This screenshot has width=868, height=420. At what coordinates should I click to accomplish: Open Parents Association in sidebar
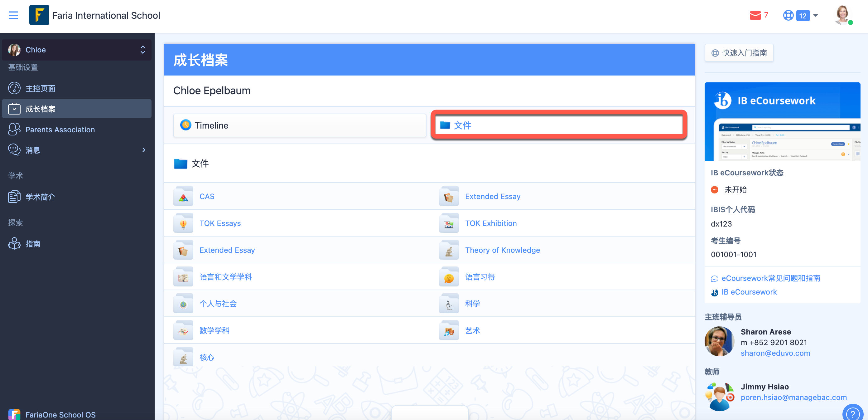coord(77,129)
